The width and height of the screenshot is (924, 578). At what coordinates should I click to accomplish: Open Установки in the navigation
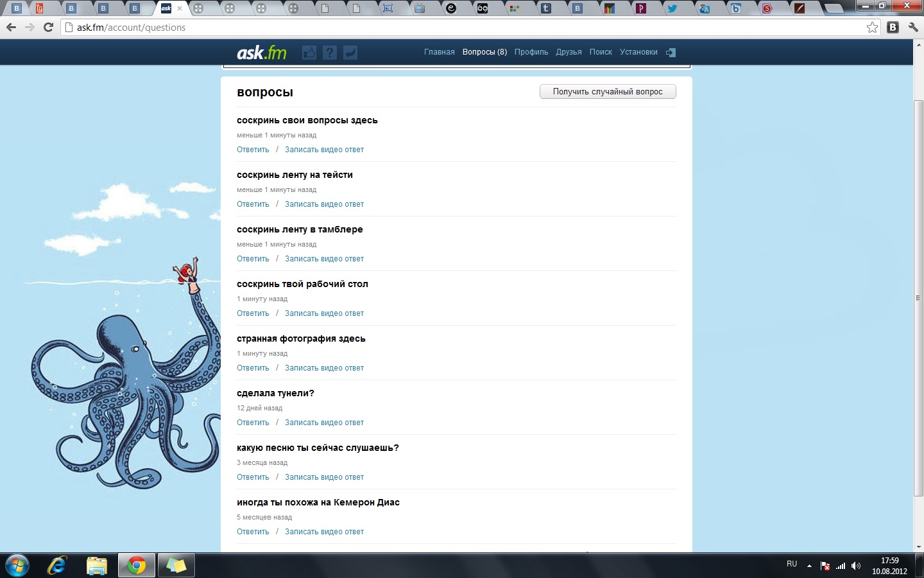(638, 52)
